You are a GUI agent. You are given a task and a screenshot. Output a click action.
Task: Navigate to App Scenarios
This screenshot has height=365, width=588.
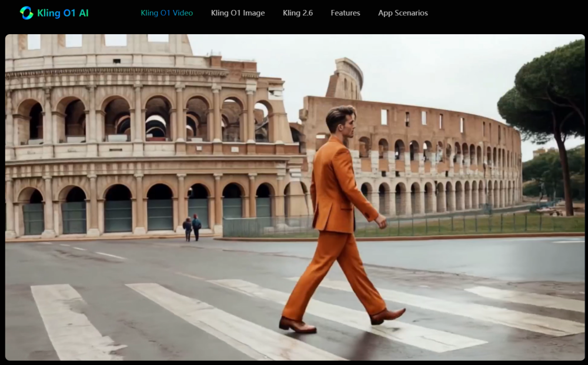click(x=403, y=13)
